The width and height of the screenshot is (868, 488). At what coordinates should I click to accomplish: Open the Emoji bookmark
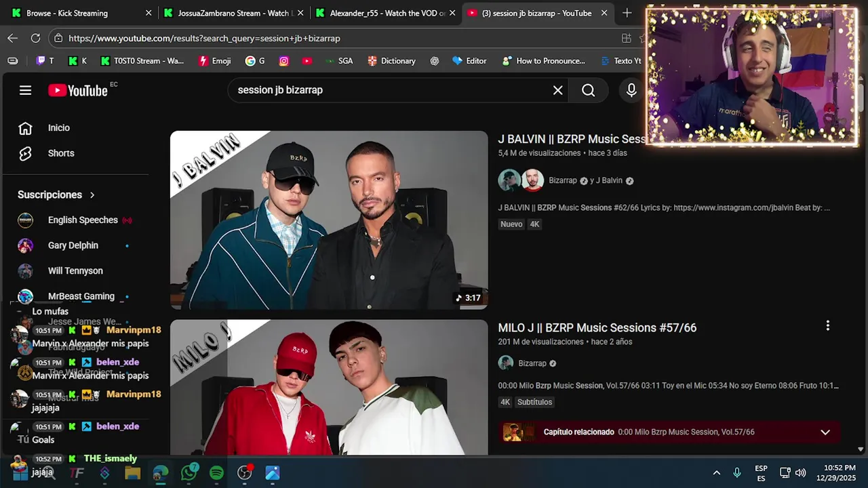(215, 61)
